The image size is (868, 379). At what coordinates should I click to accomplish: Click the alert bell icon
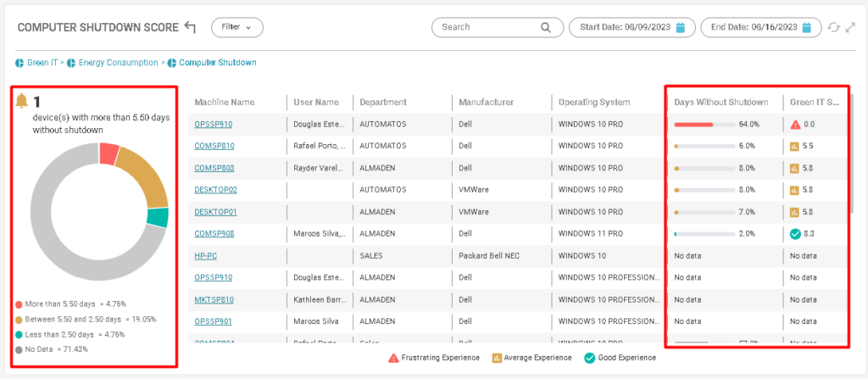coord(22,102)
